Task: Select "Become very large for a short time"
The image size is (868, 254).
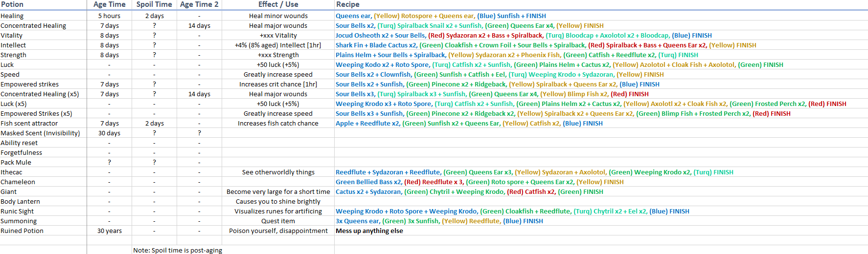Action: 278,191
